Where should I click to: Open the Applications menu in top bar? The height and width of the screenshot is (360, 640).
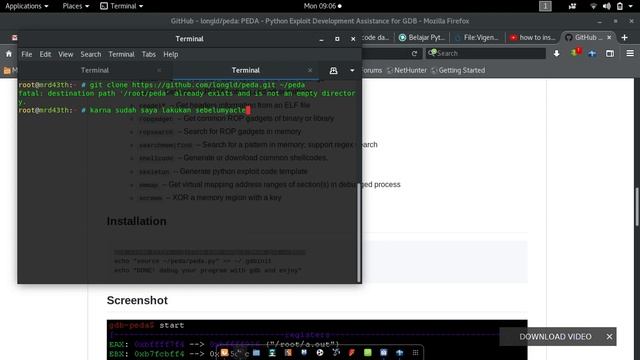pyautogui.click(x=27, y=6)
